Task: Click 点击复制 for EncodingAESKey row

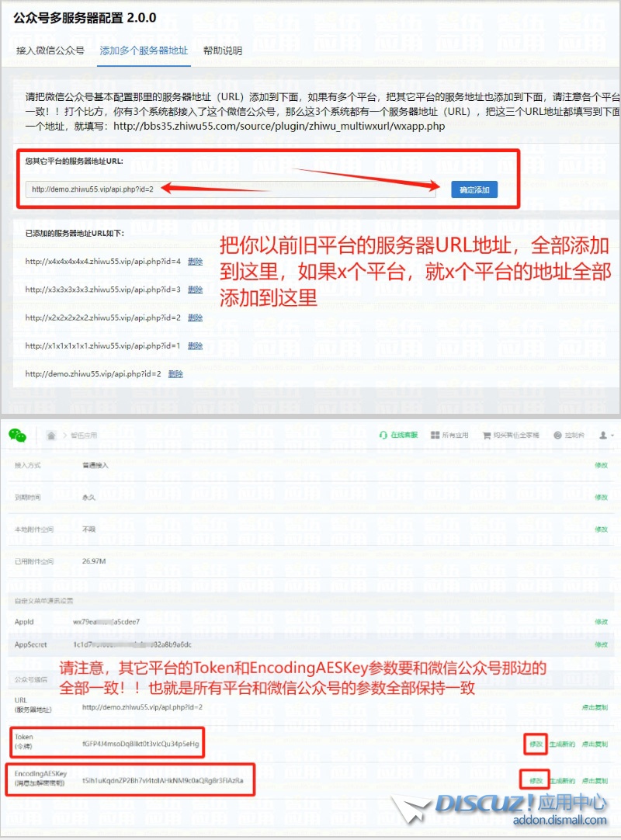Action: point(595,780)
